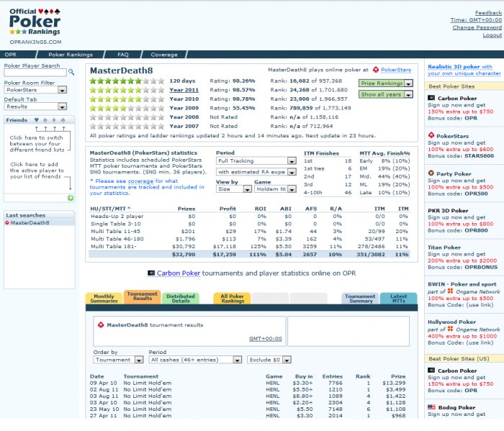Open the Show all years dropdown
Viewport: 504px width, 431px height.
(386, 94)
